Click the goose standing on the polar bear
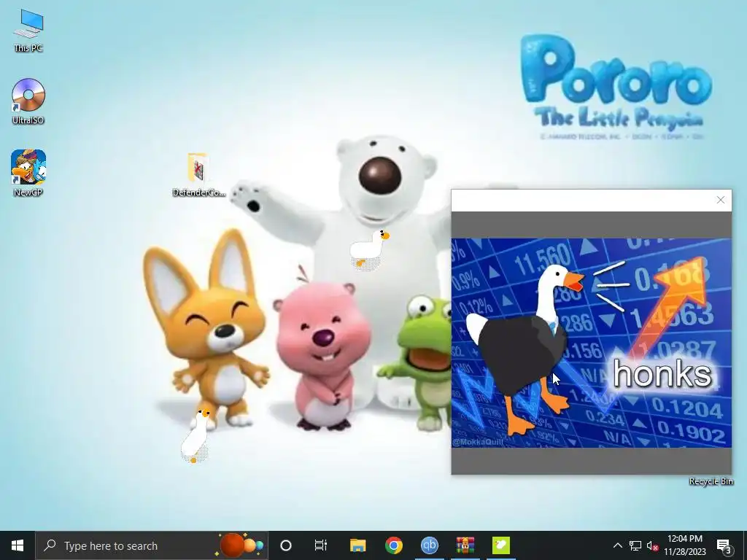The image size is (747, 560). [x=369, y=249]
